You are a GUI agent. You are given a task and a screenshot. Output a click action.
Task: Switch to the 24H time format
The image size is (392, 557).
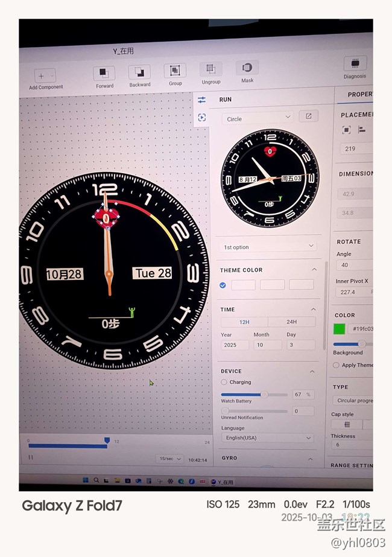[x=291, y=322]
